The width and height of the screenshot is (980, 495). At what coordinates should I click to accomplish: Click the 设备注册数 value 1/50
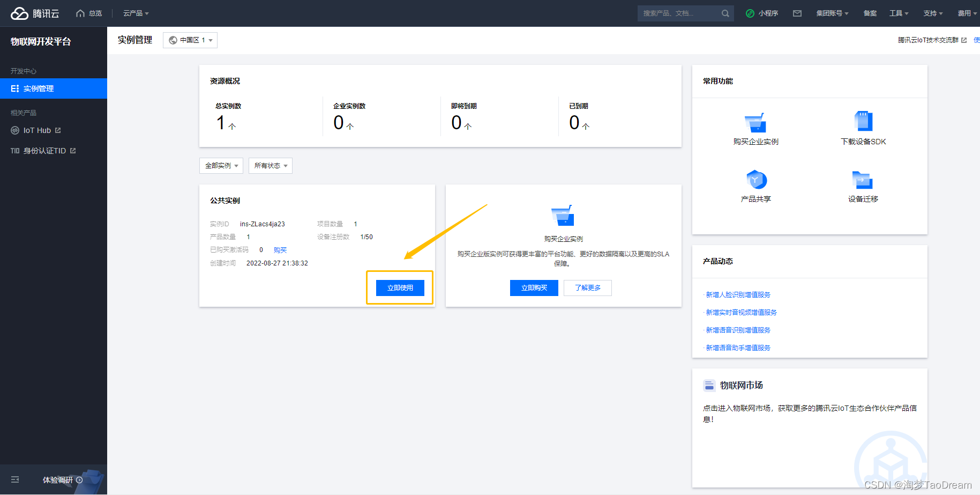click(366, 237)
